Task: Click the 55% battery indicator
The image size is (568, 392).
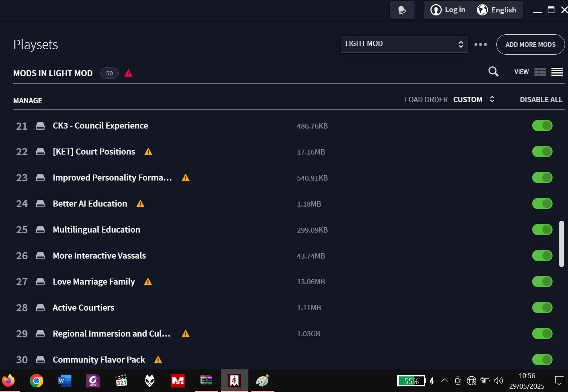Action: tap(411, 381)
